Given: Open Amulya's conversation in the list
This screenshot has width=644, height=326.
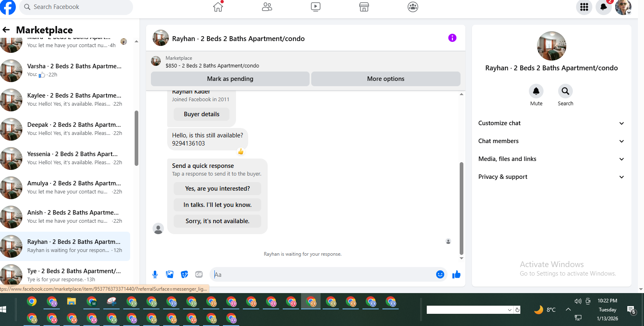Looking at the screenshot, I should click(65, 187).
